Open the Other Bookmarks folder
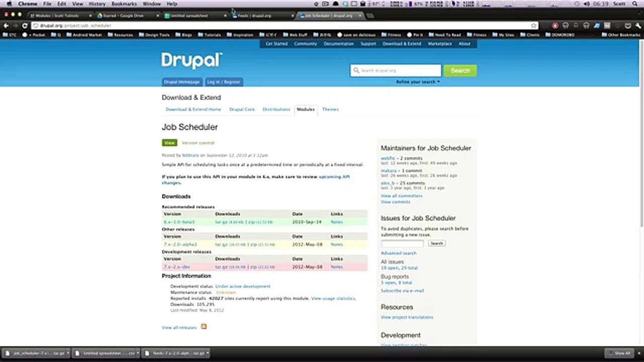The image size is (644, 362). (x=620, y=35)
